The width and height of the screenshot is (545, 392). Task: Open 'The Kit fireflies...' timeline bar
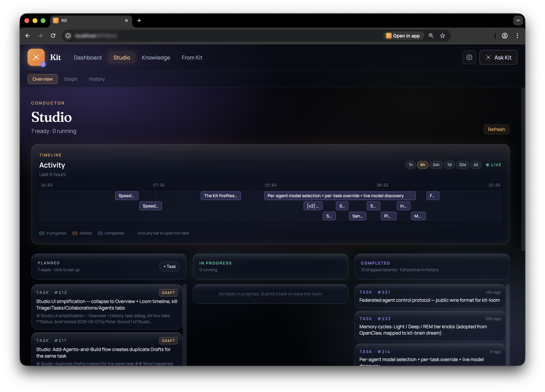point(221,196)
